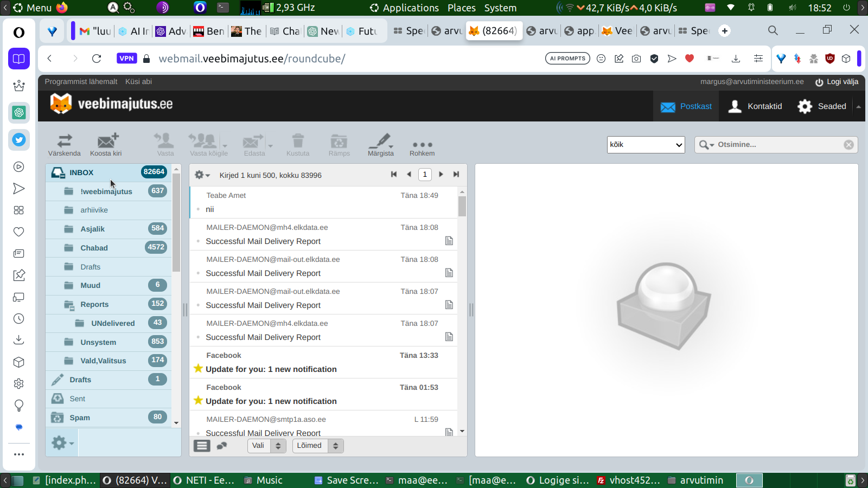This screenshot has height=488, width=868.
Task: Open the message list options gear menu
Action: point(202,175)
